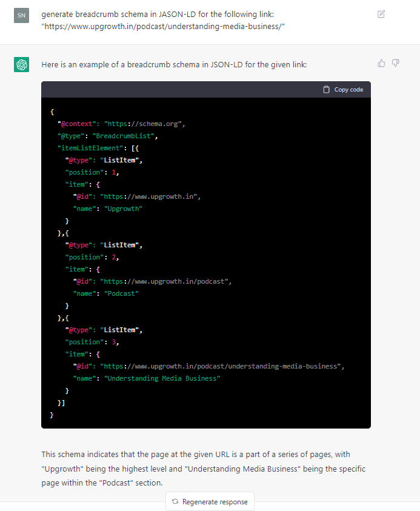Click the clipboard icon in code header
The height and width of the screenshot is (511, 420).
(326, 90)
